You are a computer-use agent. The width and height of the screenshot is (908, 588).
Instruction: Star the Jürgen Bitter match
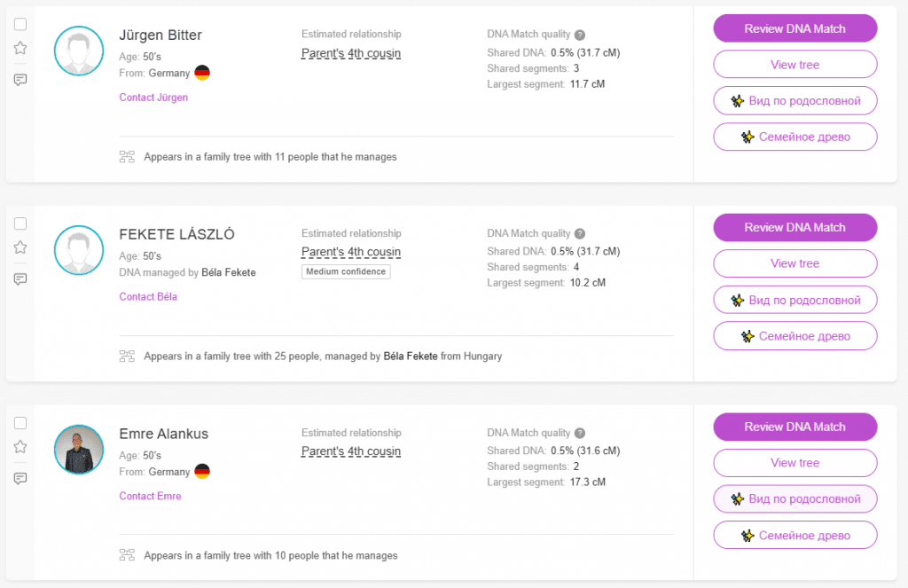pyautogui.click(x=20, y=48)
